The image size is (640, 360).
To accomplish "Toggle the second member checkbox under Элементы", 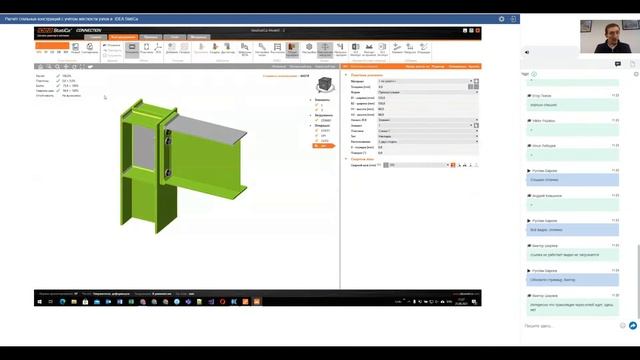I will [316, 110].
